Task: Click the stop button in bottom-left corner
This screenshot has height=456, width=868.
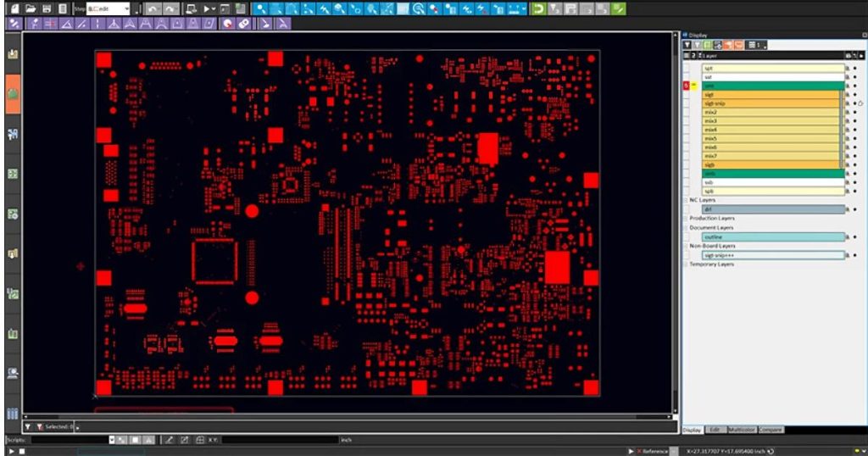Action: [x=22, y=452]
